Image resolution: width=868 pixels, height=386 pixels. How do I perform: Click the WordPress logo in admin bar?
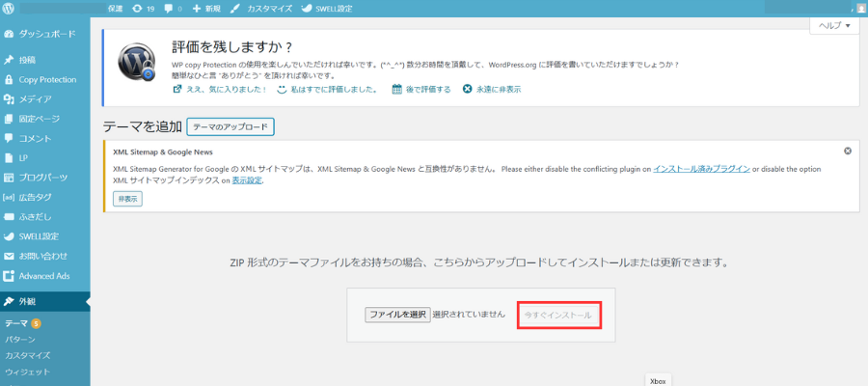click(x=10, y=8)
